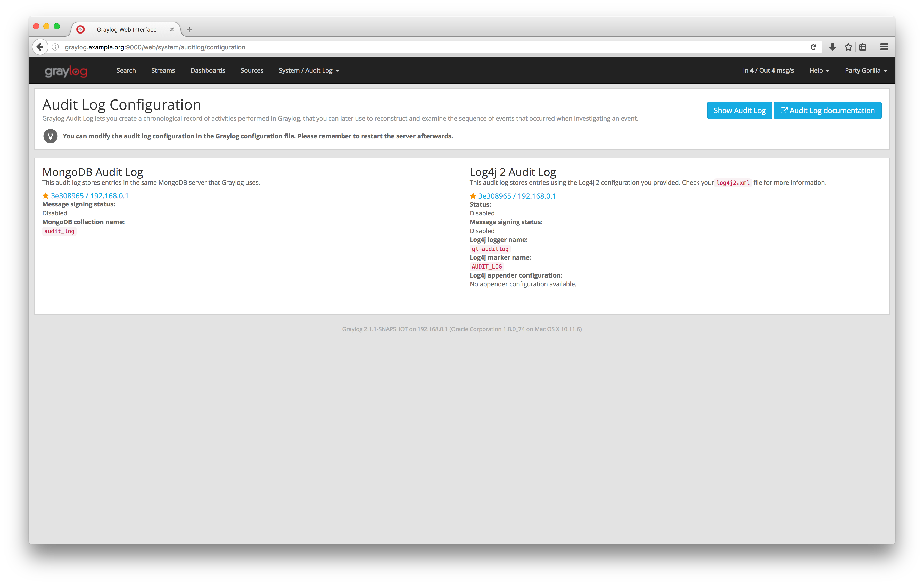Open the site information icon in address bar
This screenshot has width=924, height=585.
[x=55, y=47]
